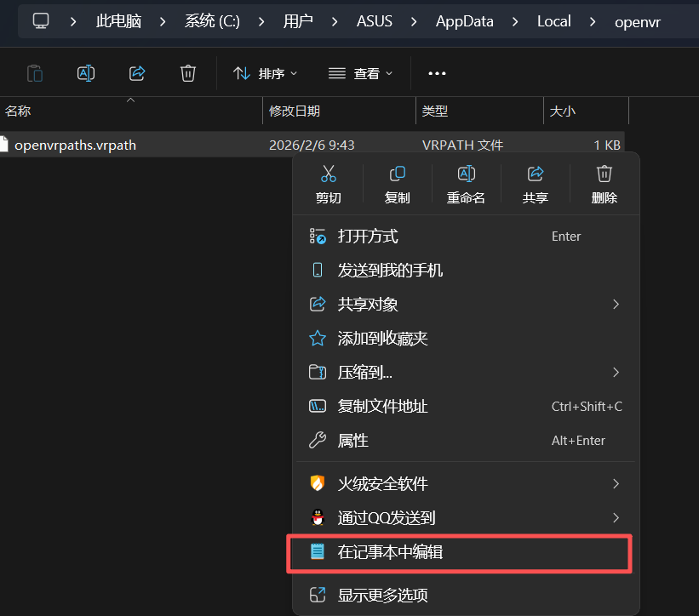699x616 pixels.
Task: Expand arrow beside 压缩到...
Action: pos(616,373)
